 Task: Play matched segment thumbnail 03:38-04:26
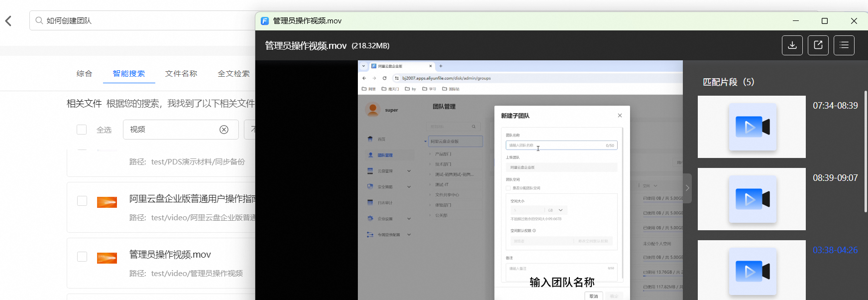point(752,270)
